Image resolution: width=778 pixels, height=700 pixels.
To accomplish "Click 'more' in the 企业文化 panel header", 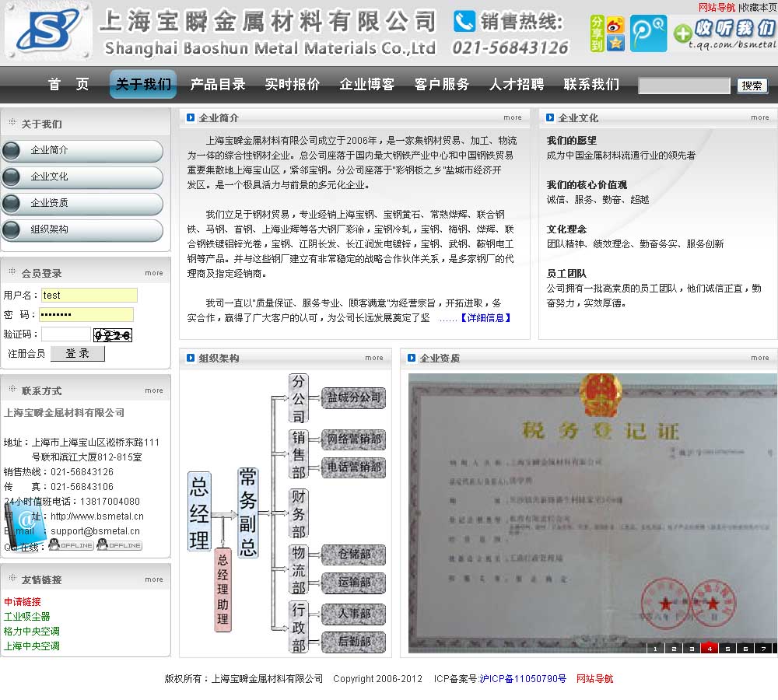I will click(759, 118).
